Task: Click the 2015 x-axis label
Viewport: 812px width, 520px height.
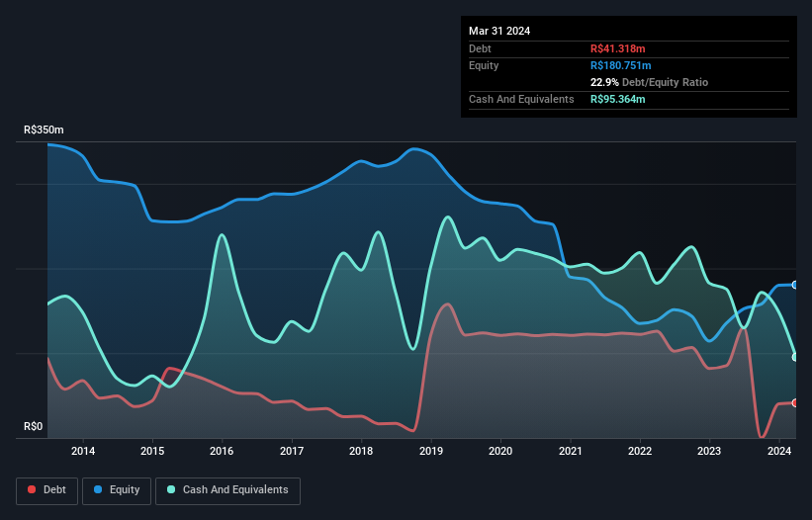Action: tap(152, 451)
